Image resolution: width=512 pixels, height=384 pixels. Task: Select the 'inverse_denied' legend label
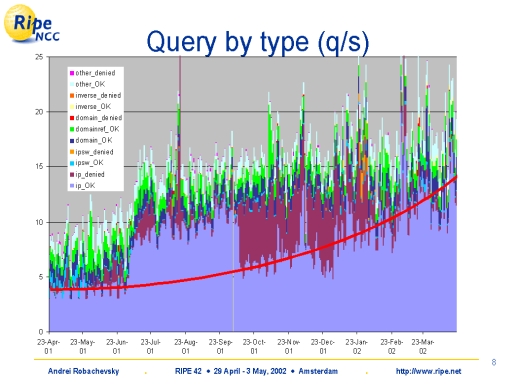point(98,96)
